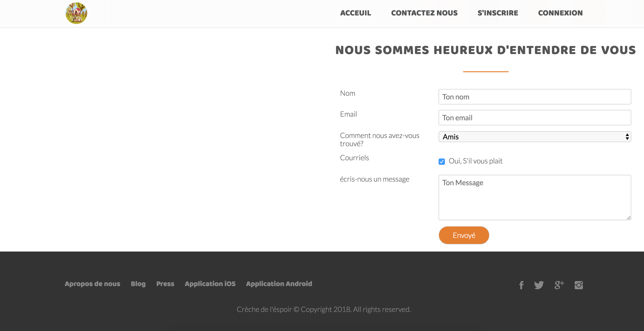Open the CONTACTEZ NOUS menu item

424,13
